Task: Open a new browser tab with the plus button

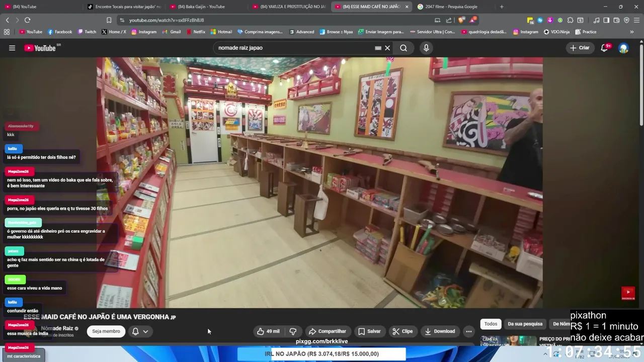Action: tap(502, 7)
